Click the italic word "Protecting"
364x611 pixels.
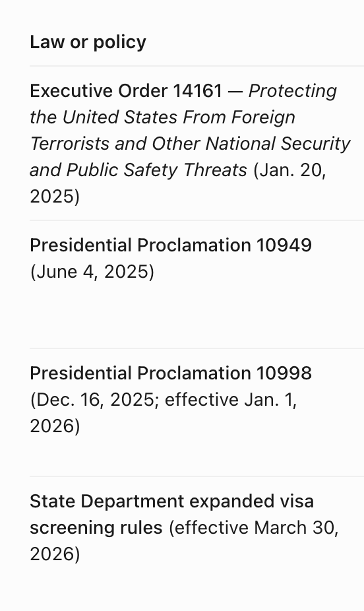point(293,91)
